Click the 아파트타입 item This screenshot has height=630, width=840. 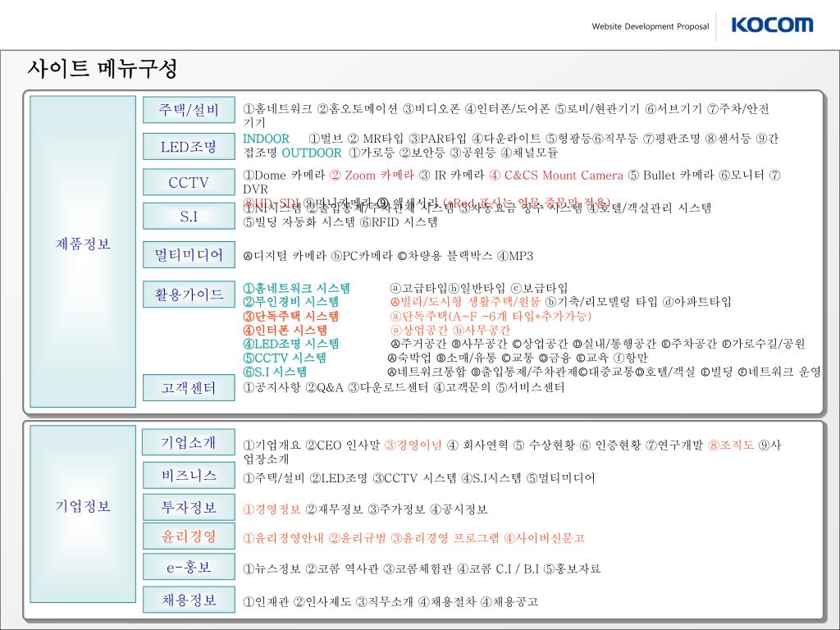click(697, 302)
